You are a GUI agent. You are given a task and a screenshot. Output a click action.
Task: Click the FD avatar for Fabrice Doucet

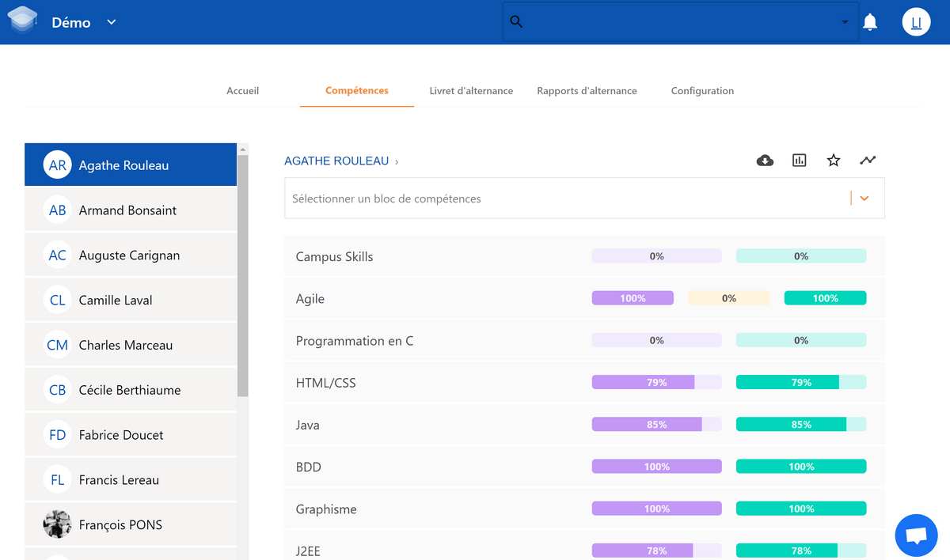click(x=57, y=435)
